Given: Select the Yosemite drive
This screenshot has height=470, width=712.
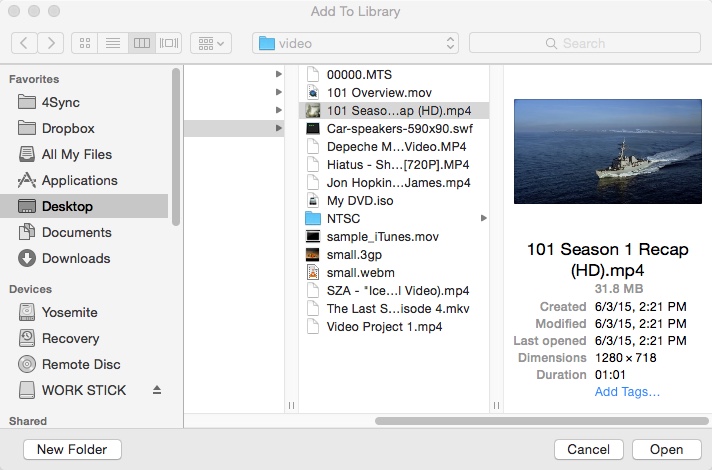Looking at the screenshot, I should pos(84,312).
